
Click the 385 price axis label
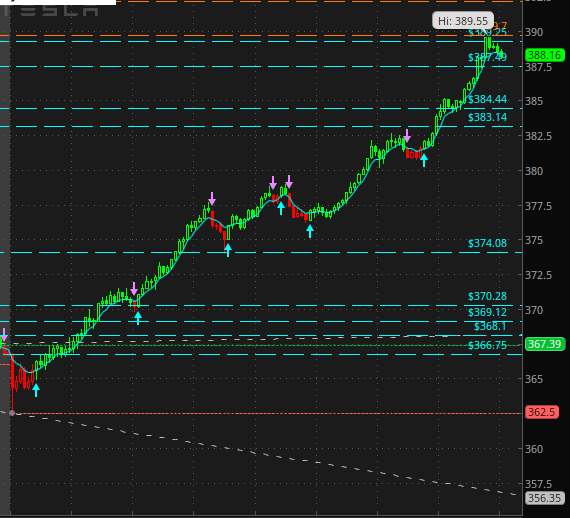[534, 101]
